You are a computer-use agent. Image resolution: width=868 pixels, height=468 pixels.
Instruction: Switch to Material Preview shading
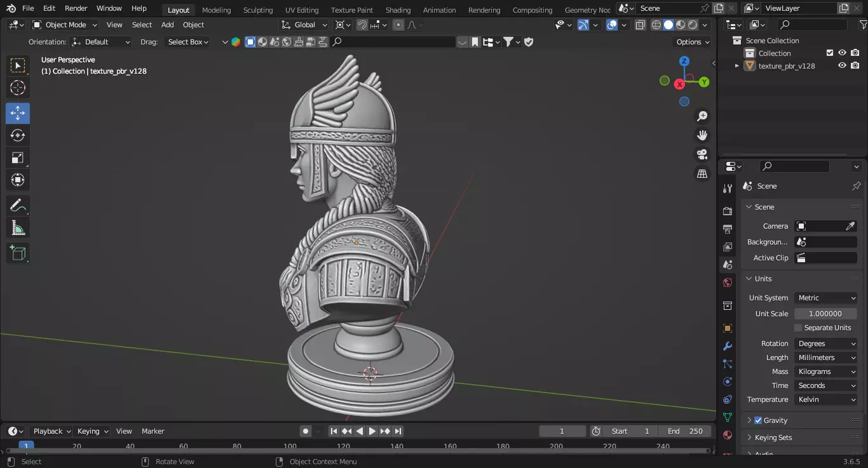point(681,25)
